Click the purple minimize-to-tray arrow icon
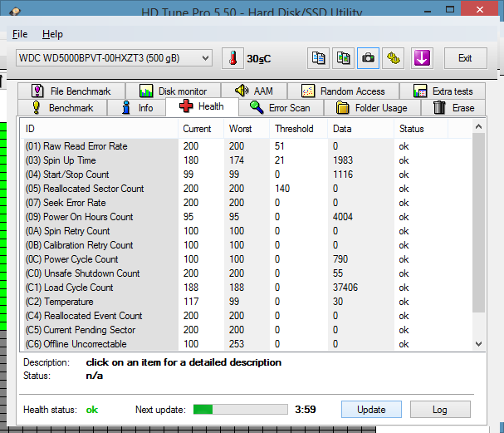This screenshot has height=433, width=504. pos(422,58)
